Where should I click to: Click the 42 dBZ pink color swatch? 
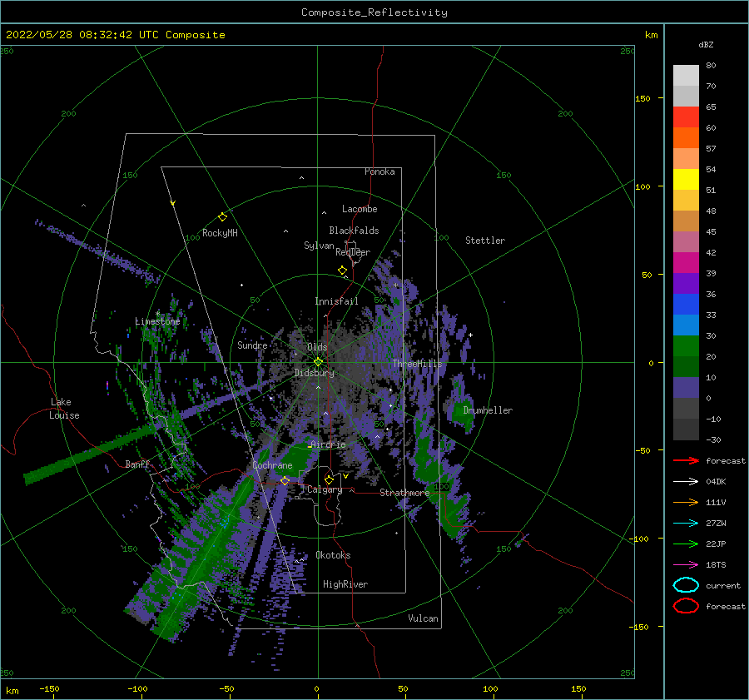click(x=686, y=241)
